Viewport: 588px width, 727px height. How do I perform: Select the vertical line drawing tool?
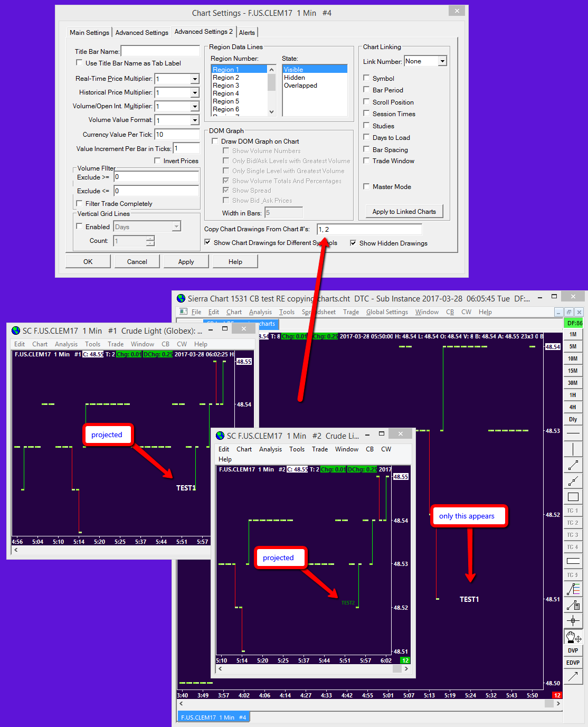pos(573,449)
